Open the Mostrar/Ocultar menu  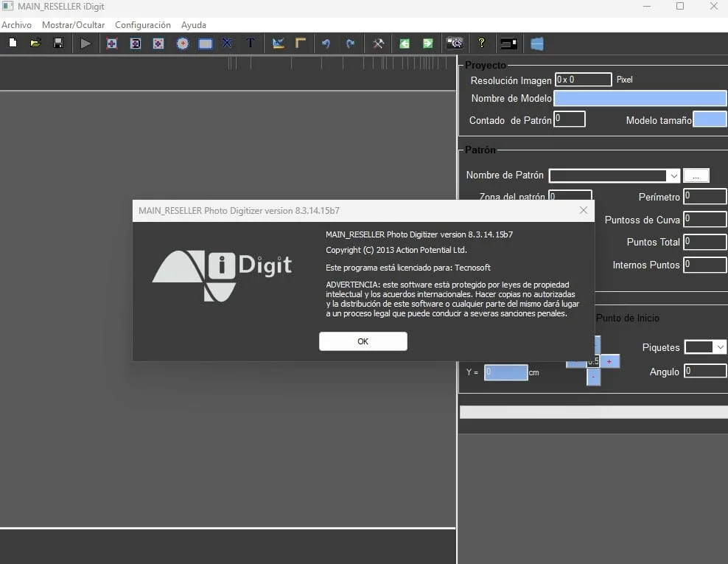(74, 25)
